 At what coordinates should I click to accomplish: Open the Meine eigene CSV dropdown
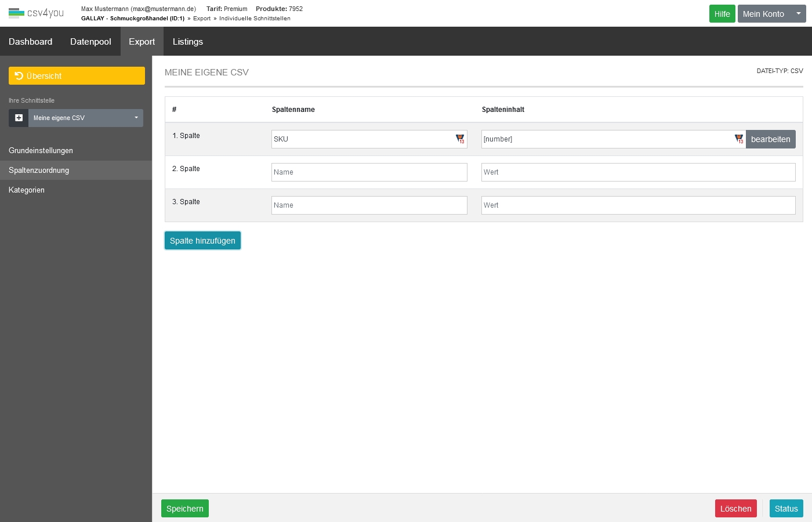[85, 118]
